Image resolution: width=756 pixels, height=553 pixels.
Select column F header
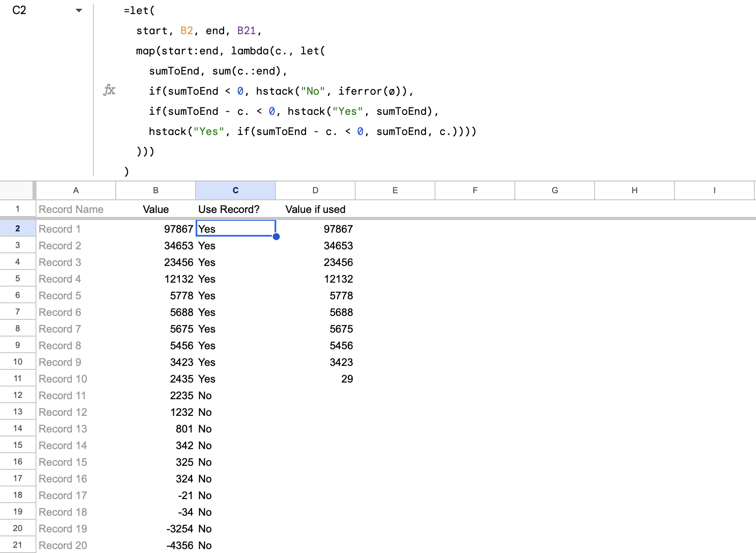tap(475, 190)
